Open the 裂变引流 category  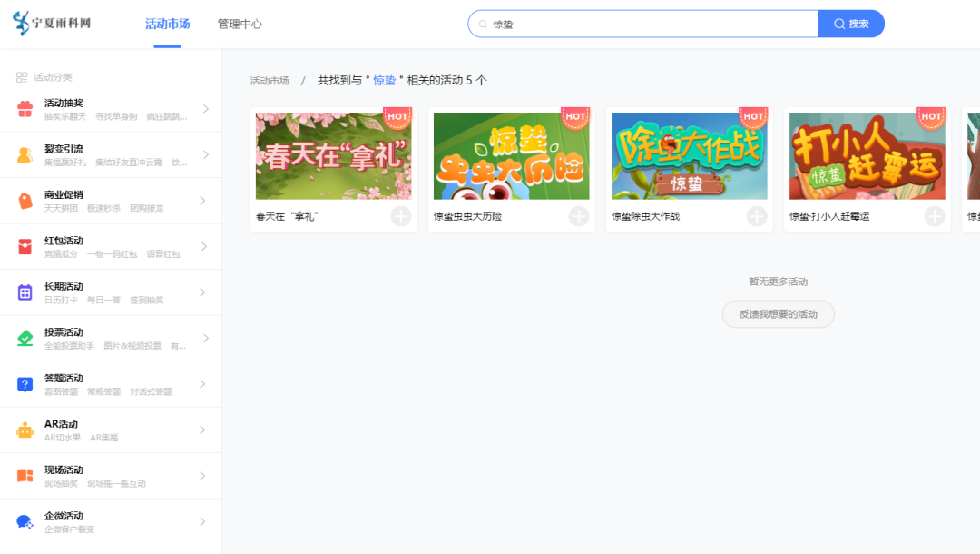111,155
